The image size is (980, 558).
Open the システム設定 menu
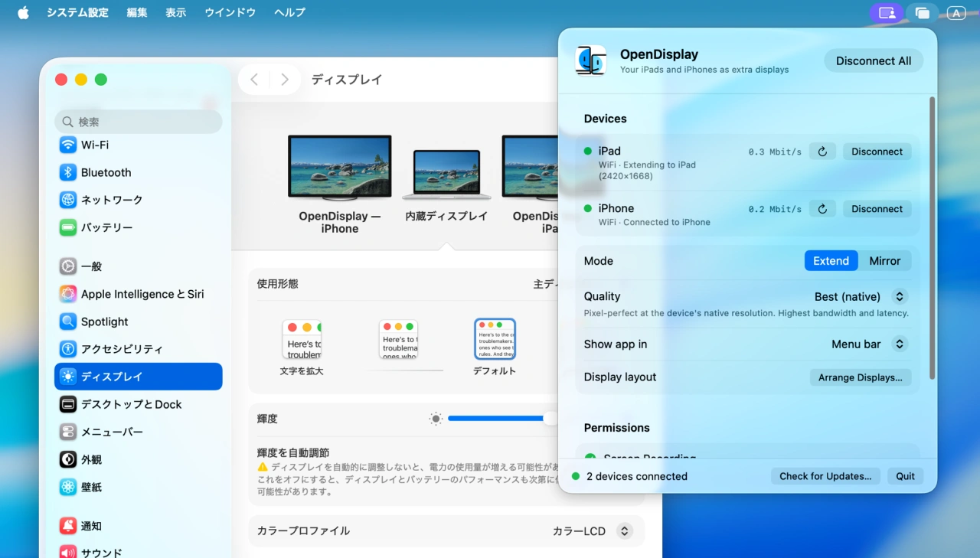pyautogui.click(x=77, y=12)
